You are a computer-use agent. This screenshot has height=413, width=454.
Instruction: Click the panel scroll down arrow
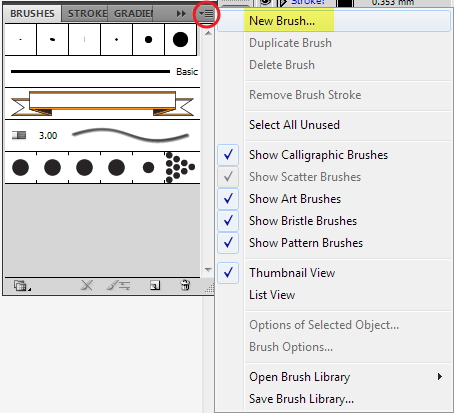(x=208, y=269)
